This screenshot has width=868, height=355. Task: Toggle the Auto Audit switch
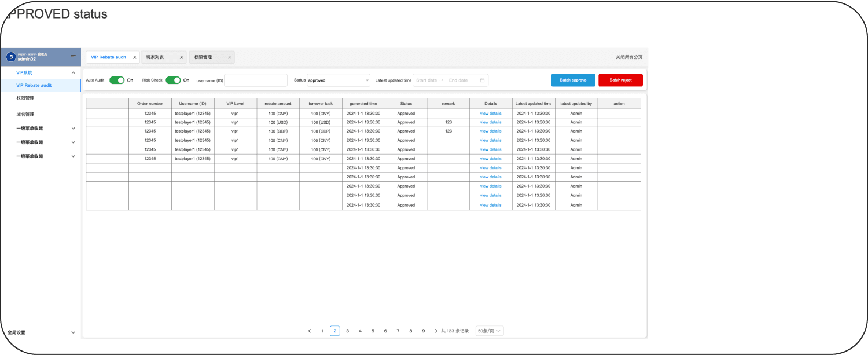point(117,80)
